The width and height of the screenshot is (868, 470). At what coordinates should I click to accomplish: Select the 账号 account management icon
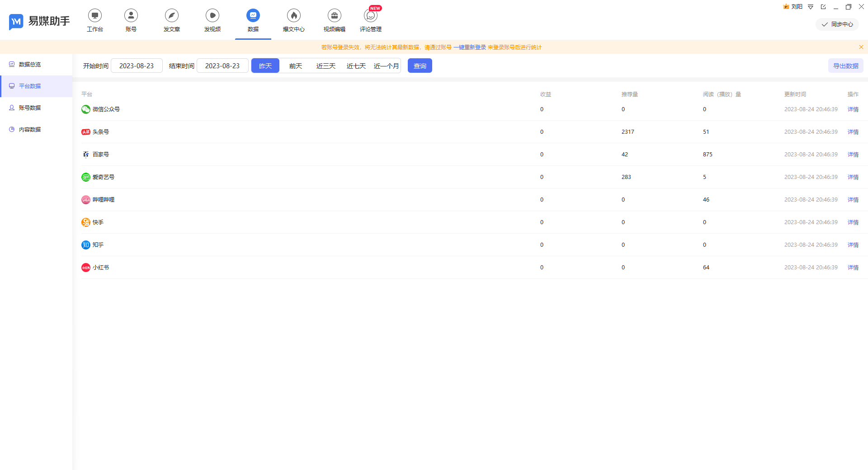(131, 20)
